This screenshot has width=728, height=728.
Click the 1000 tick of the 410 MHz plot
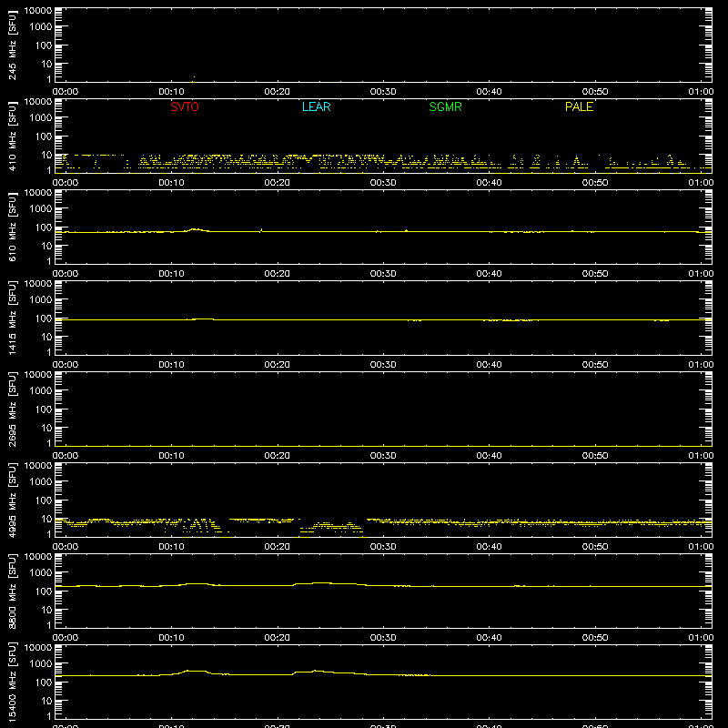pos(41,118)
